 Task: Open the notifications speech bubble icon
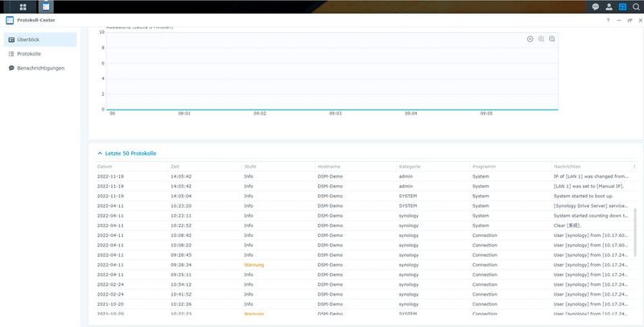coord(596,6)
